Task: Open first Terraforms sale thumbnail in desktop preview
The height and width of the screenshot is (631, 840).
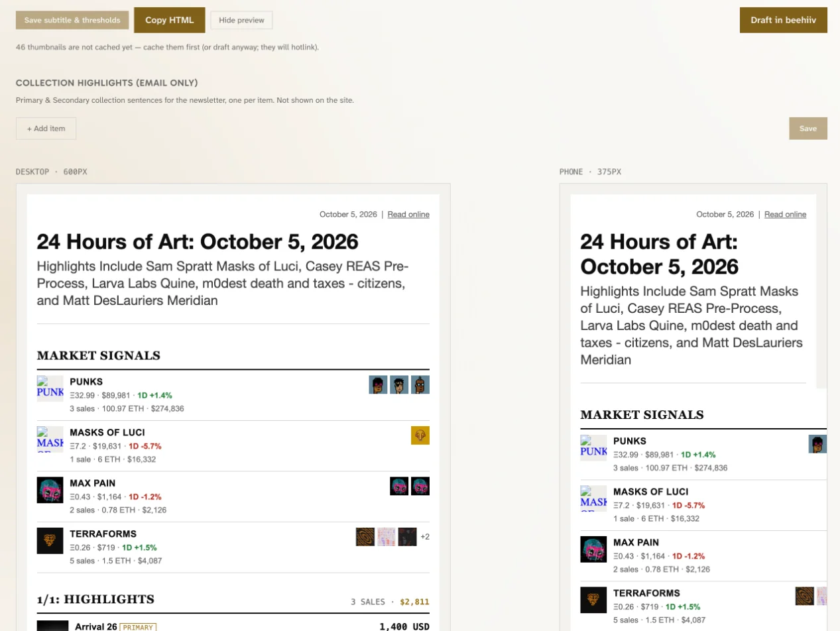Action: [x=365, y=537]
